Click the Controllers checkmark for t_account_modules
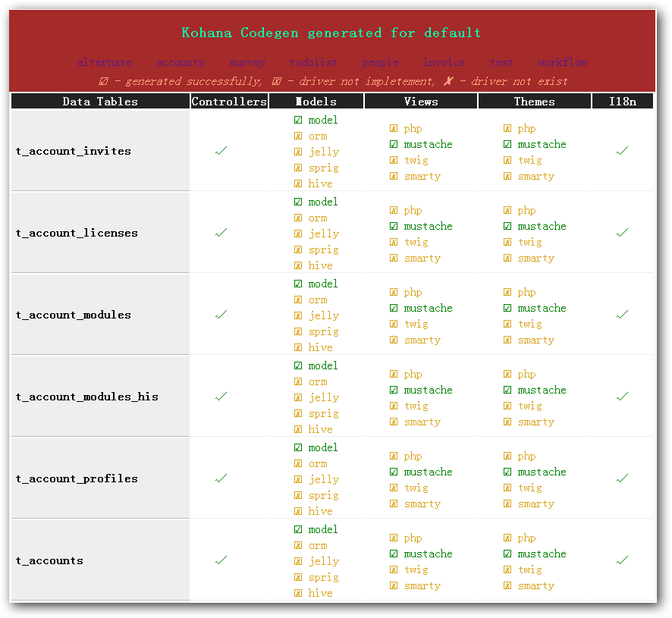Viewport: 672px width, 618px height. tap(221, 315)
